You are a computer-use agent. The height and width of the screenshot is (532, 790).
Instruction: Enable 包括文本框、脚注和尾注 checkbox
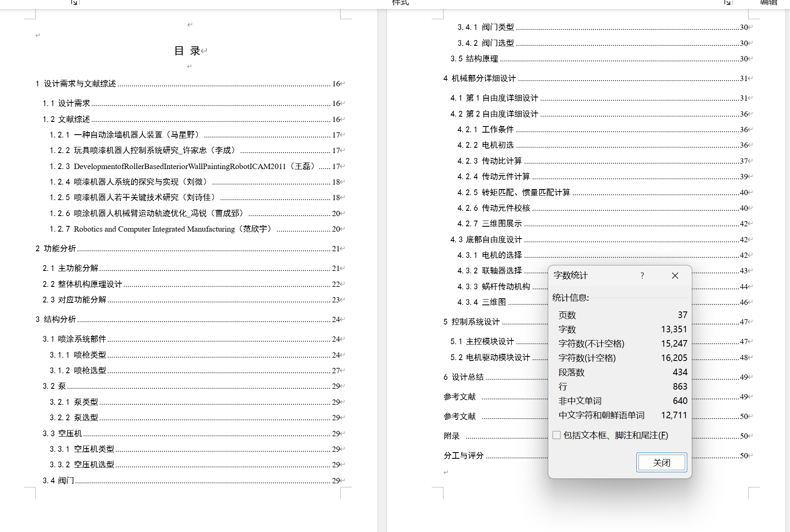[x=557, y=435]
